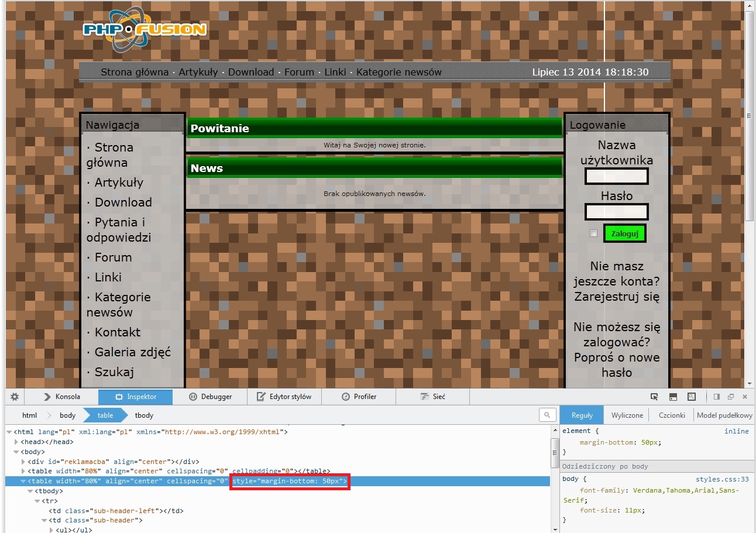Open developer tools in a separate window
The image size is (756, 533).
tap(731, 397)
